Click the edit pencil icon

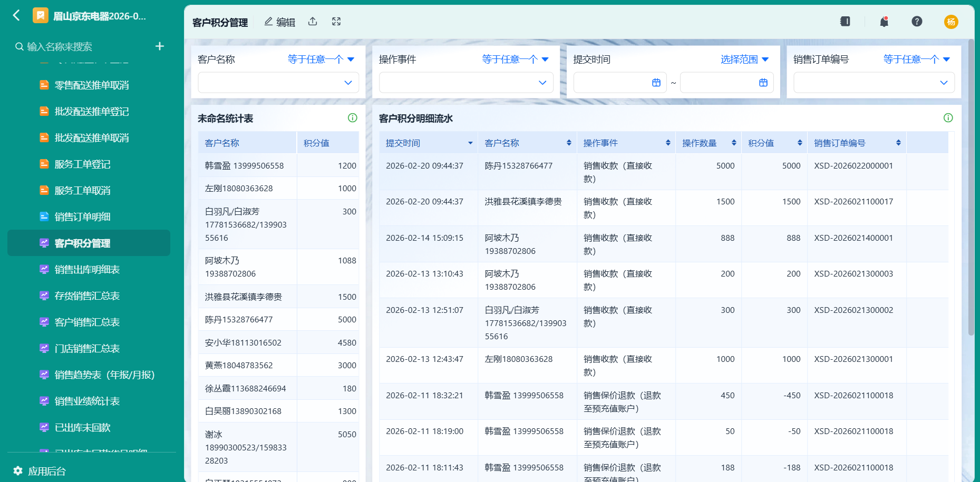point(268,22)
